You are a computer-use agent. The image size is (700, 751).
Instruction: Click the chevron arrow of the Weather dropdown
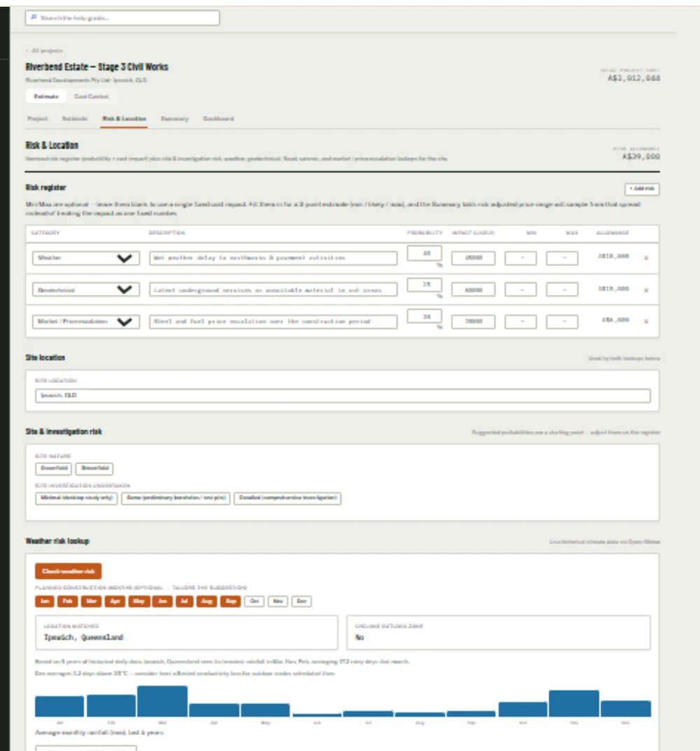[x=125, y=259]
